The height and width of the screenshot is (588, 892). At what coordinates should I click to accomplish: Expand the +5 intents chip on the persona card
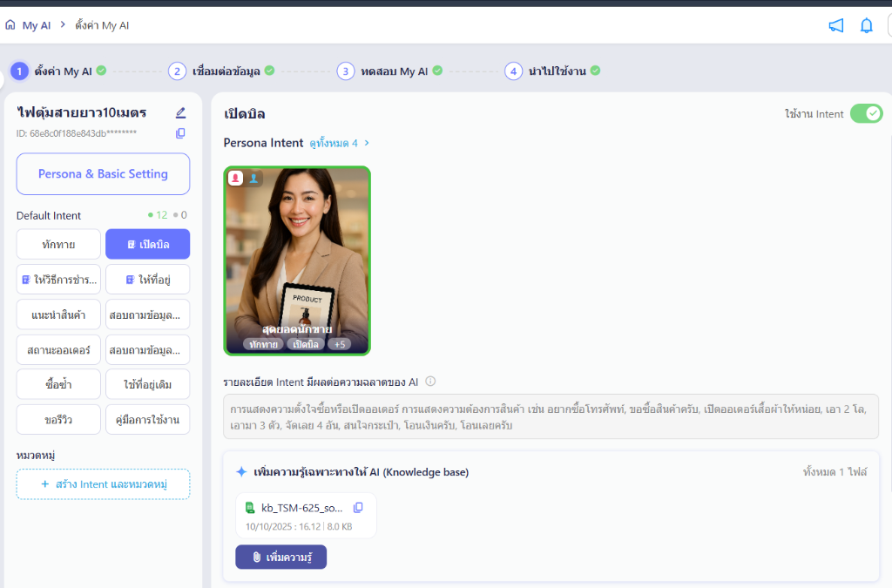[x=339, y=343]
